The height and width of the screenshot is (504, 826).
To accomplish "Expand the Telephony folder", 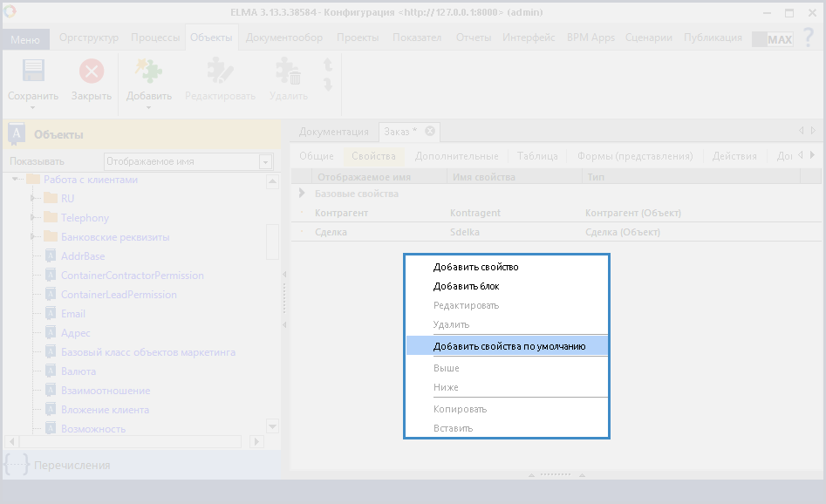I will 33,218.
